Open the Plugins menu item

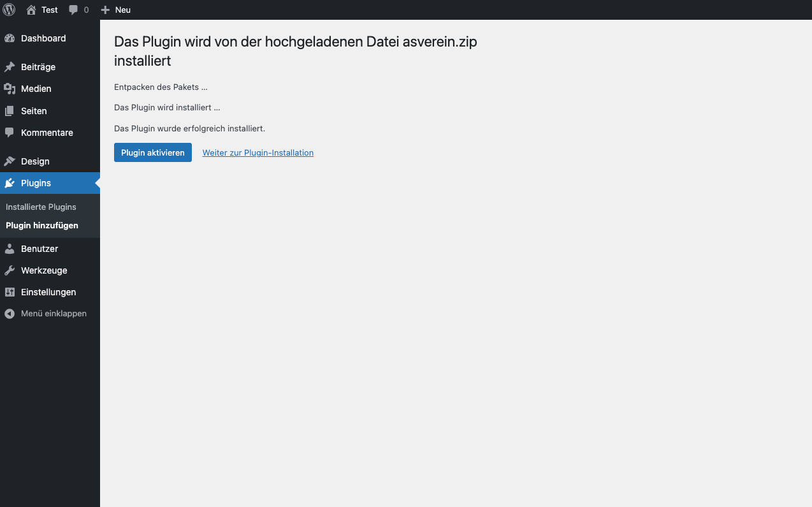click(x=36, y=183)
